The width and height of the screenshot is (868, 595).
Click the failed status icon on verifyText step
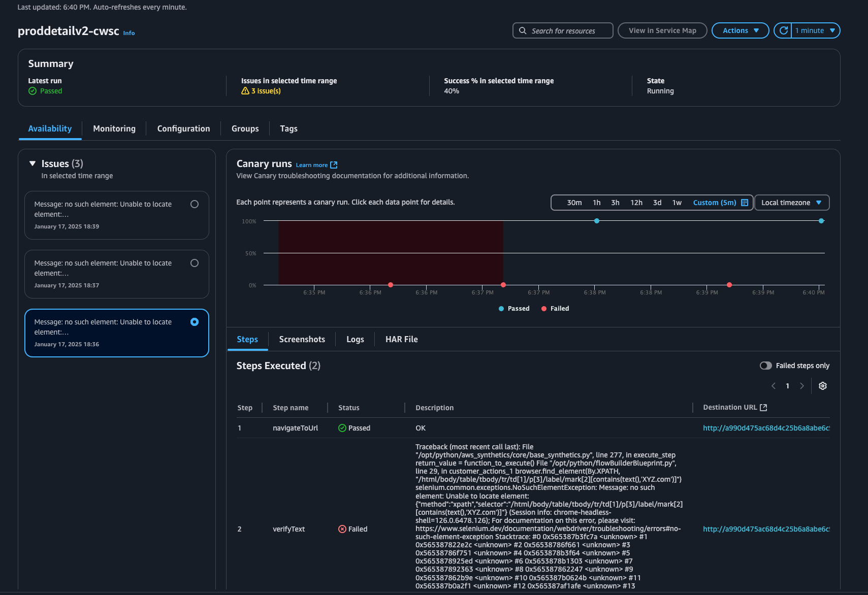[x=341, y=529]
